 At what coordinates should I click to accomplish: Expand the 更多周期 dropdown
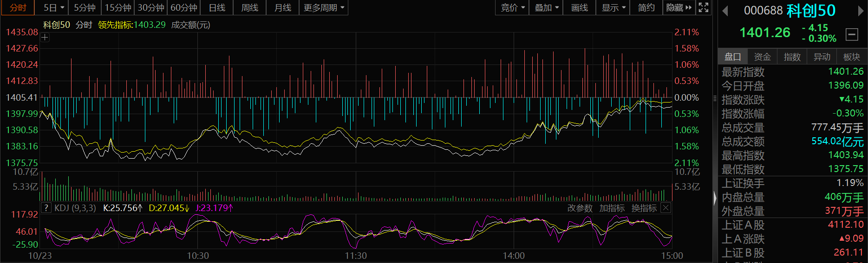coord(324,8)
